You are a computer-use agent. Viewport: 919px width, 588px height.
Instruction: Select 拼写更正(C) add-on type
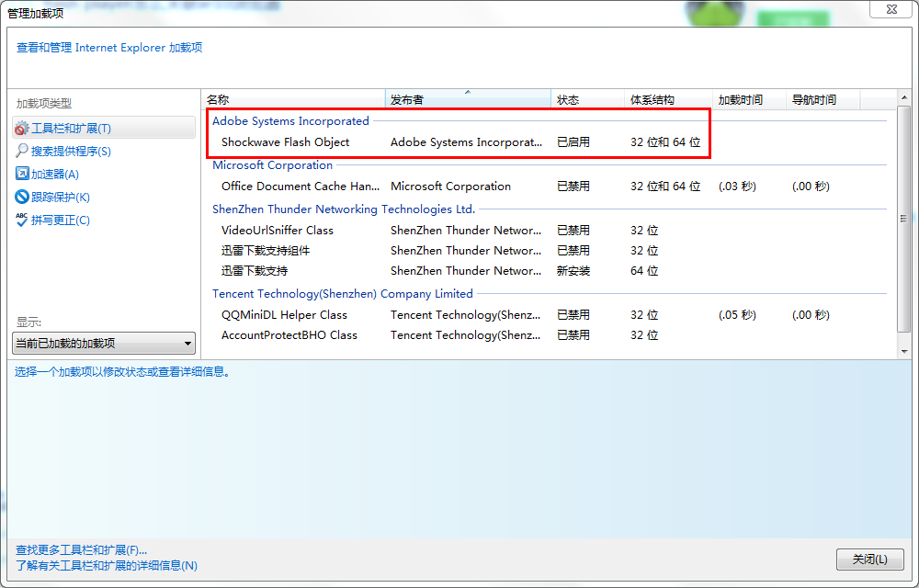pos(61,220)
